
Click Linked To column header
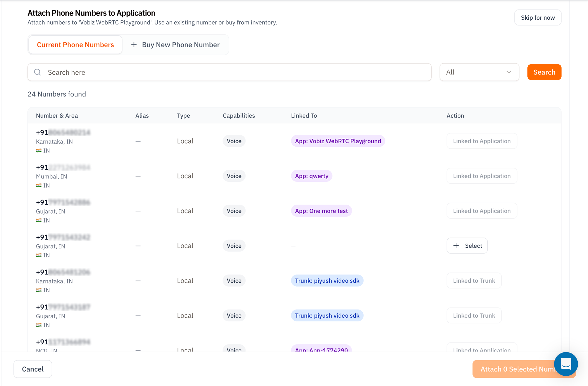[x=304, y=116]
